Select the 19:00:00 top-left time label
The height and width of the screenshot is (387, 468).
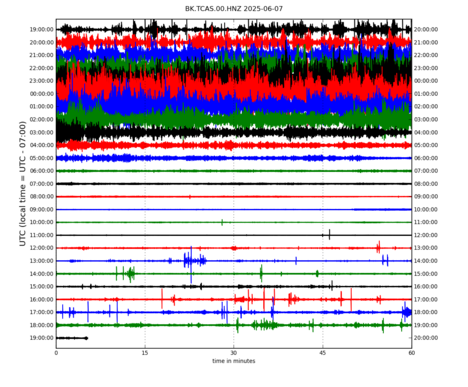tap(42, 29)
